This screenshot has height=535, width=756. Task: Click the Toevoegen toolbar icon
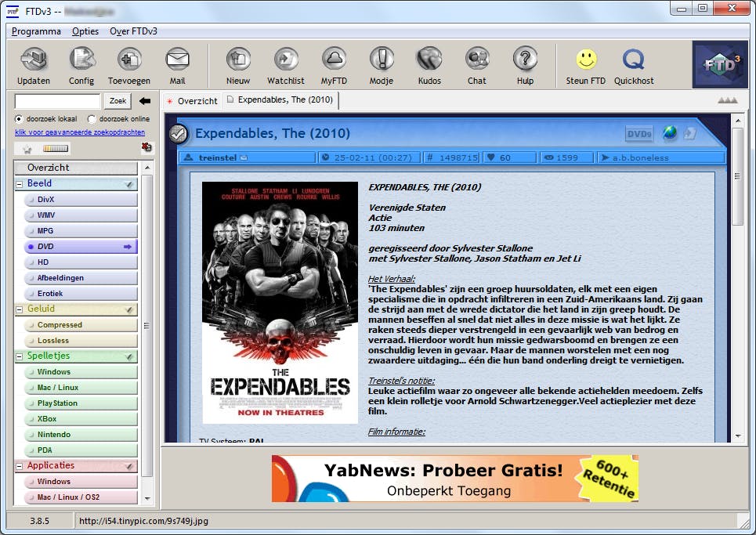(129, 60)
